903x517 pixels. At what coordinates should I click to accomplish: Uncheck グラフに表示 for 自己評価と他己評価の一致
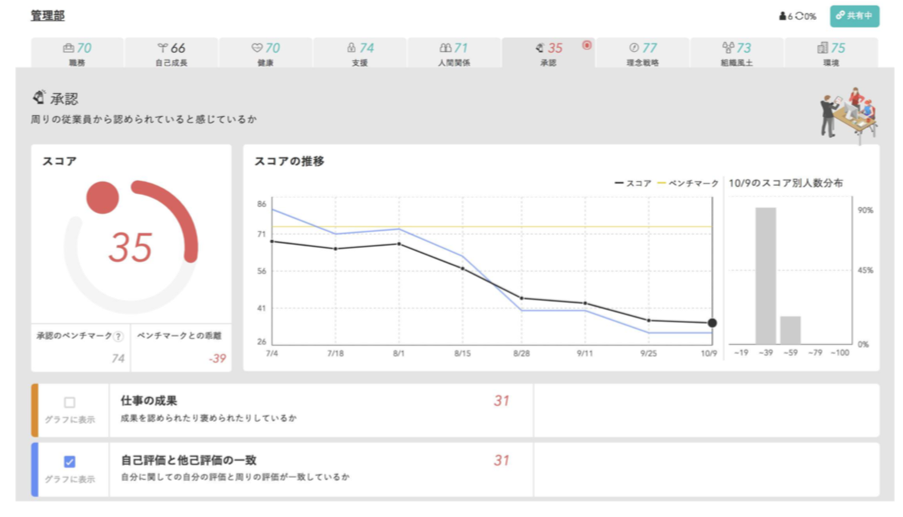70,462
